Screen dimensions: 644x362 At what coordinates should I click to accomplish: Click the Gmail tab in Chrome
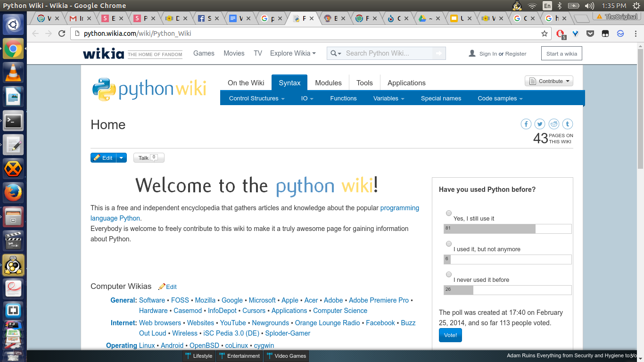[x=77, y=18]
